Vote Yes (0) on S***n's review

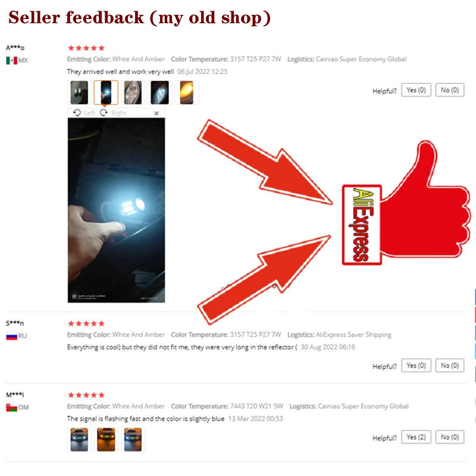pyautogui.click(x=416, y=365)
